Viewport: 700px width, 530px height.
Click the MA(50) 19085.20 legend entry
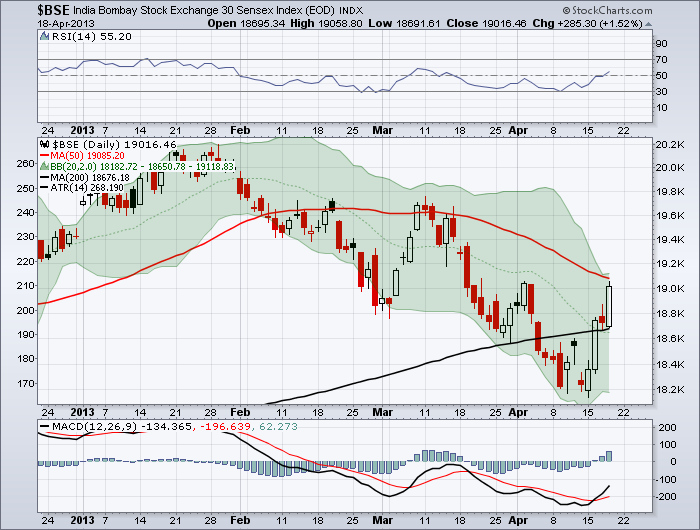coord(88,155)
